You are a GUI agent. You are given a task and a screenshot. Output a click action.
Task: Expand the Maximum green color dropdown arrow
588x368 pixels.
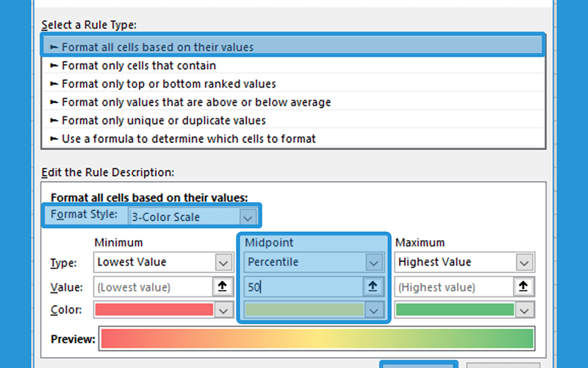(525, 310)
